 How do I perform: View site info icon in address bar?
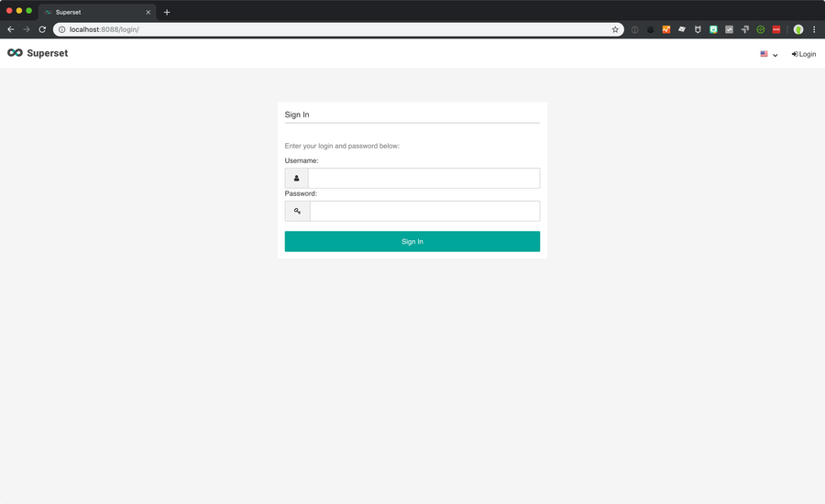[x=61, y=29]
